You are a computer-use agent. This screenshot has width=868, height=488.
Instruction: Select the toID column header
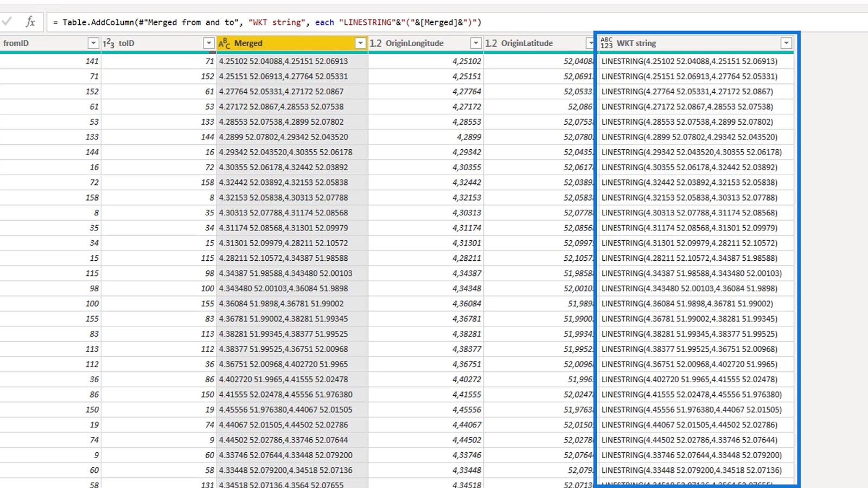coord(158,43)
